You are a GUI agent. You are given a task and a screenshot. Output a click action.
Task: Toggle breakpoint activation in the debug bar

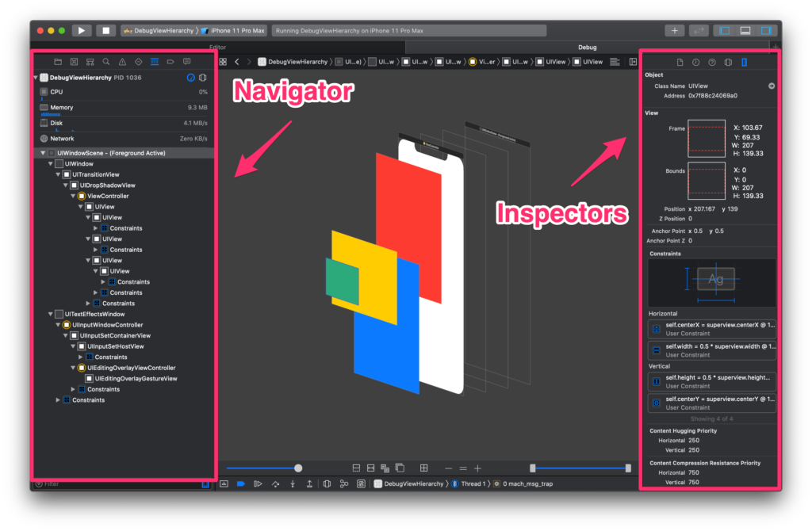pos(241,483)
